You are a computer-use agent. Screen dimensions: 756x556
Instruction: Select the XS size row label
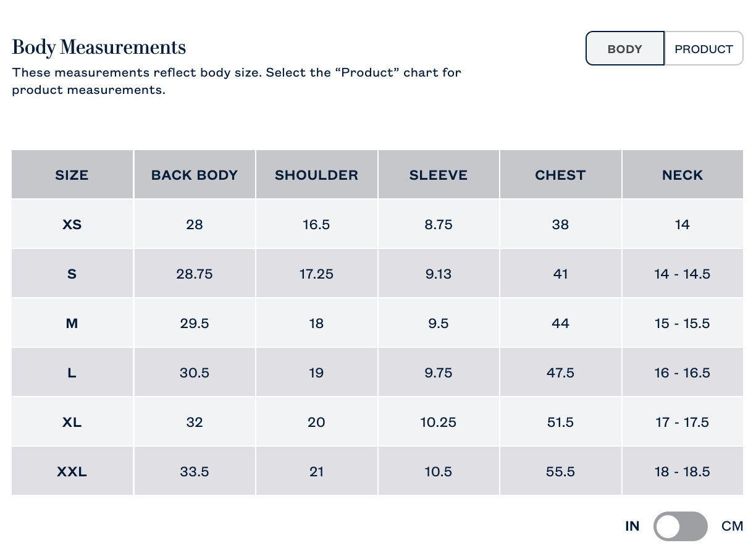click(x=72, y=224)
